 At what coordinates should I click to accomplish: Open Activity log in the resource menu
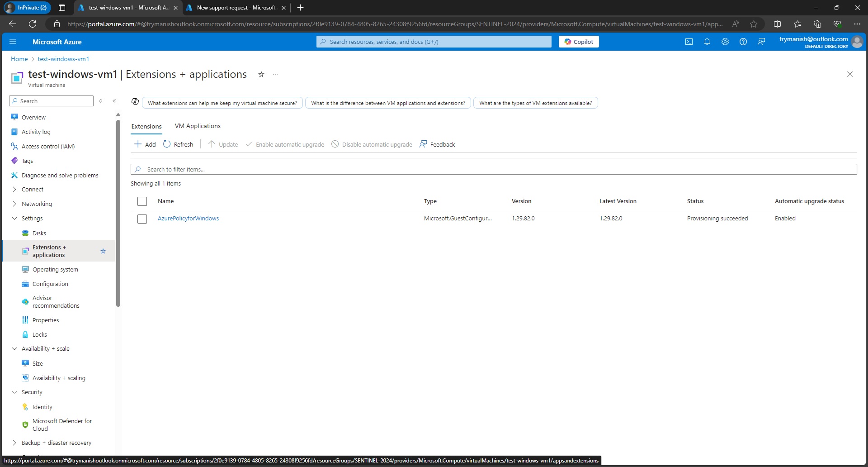pyautogui.click(x=36, y=132)
